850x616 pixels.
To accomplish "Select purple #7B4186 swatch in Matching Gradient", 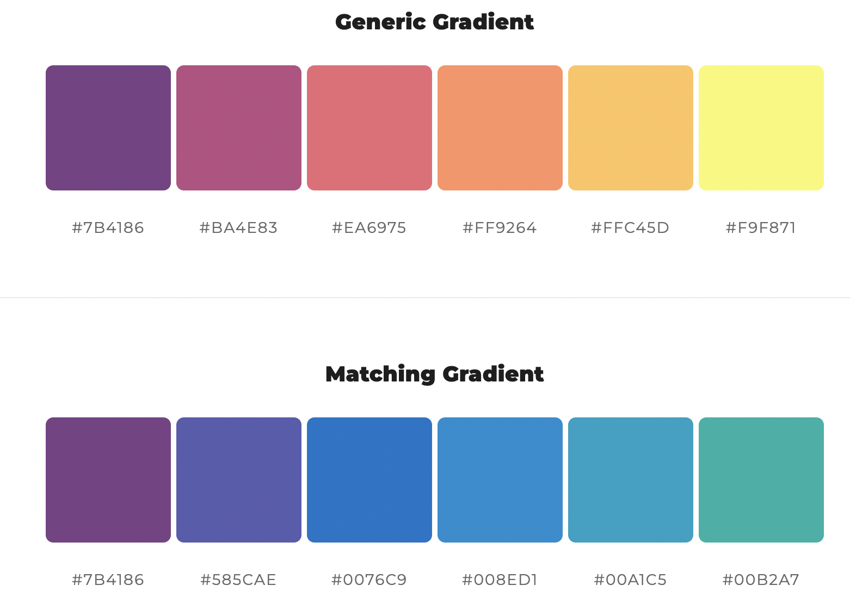I will click(x=108, y=480).
